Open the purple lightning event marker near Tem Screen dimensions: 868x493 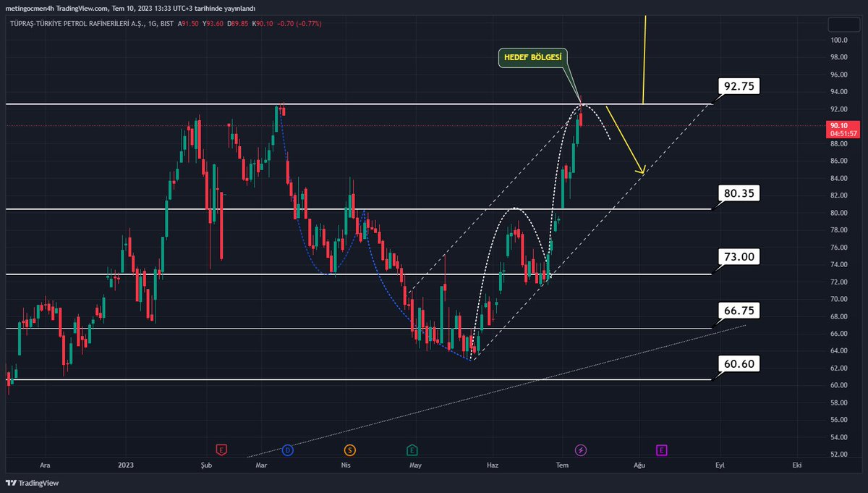click(x=581, y=450)
